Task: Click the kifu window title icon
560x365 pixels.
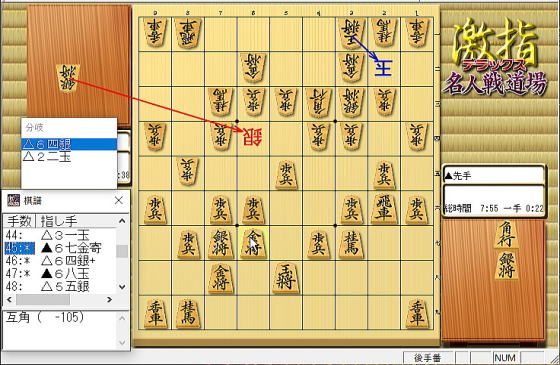Action: pos(14,201)
